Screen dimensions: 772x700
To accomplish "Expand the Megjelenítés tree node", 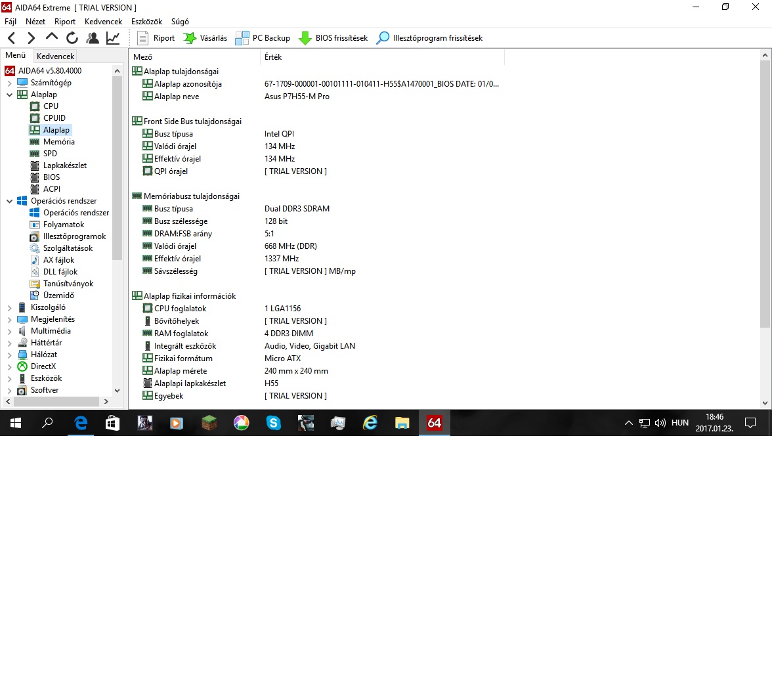I will click(9, 319).
